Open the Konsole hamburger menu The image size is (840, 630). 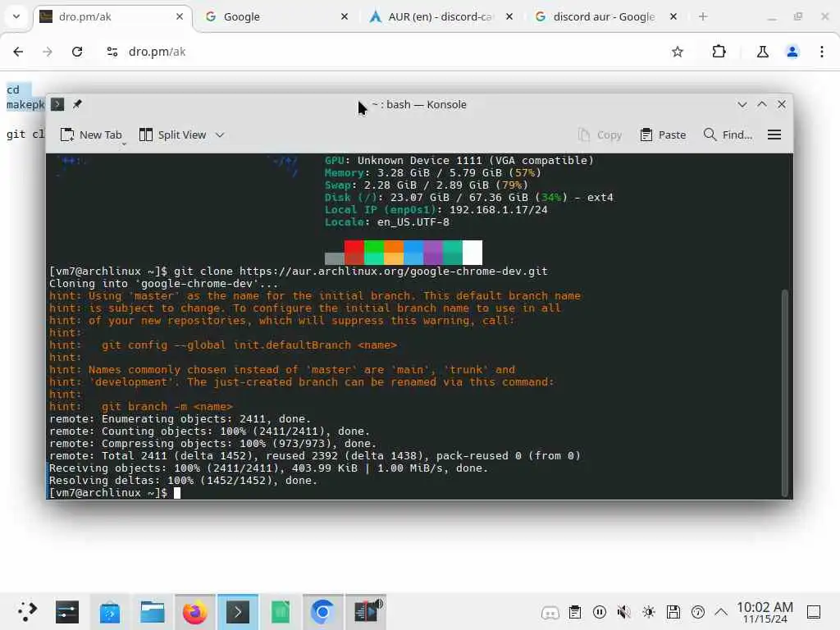point(774,135)
